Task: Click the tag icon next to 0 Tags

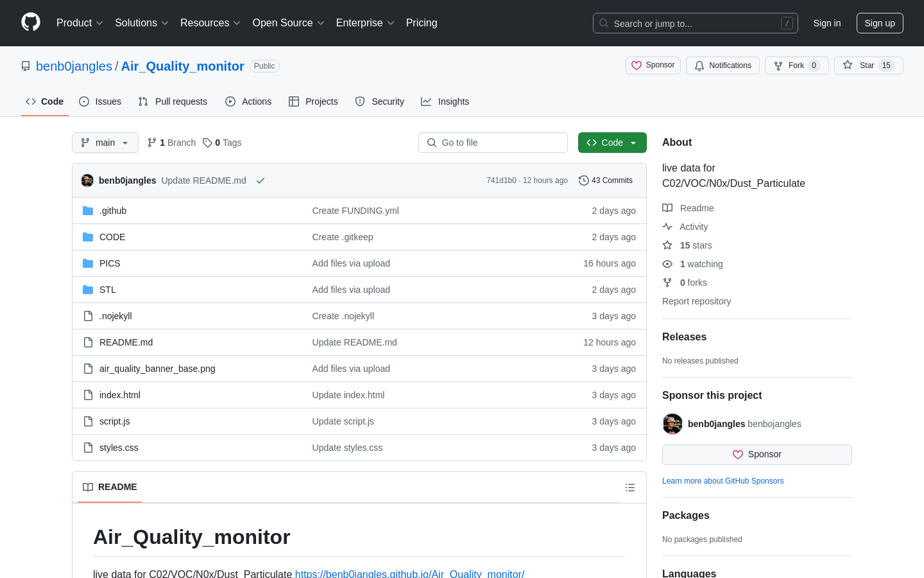Action: pos(207,143)
